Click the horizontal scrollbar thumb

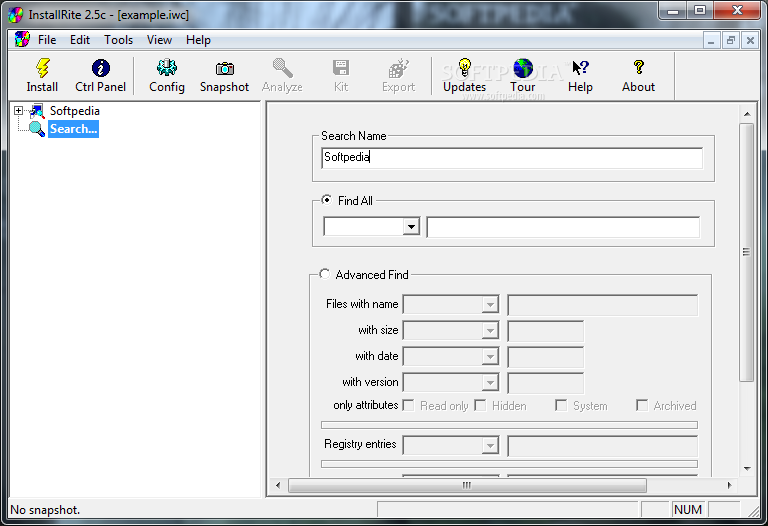[467, 485]
